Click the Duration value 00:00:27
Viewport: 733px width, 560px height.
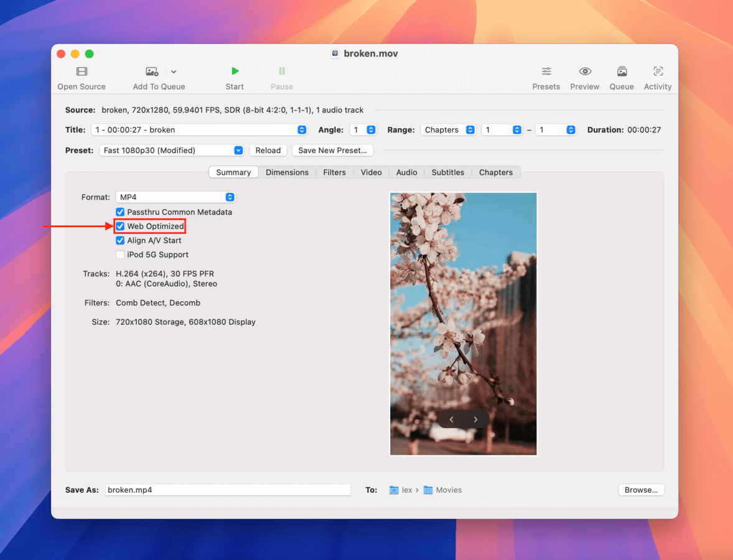644,130
